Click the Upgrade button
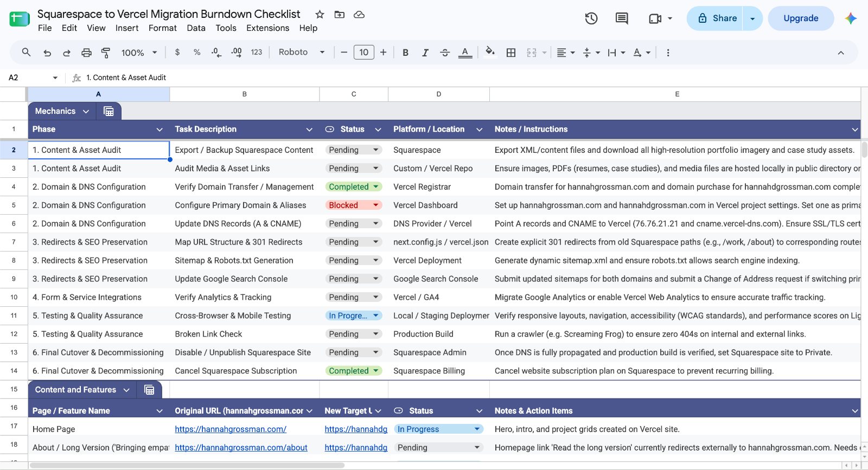Screen dimensions: 868x470 (x=801, y=18)
